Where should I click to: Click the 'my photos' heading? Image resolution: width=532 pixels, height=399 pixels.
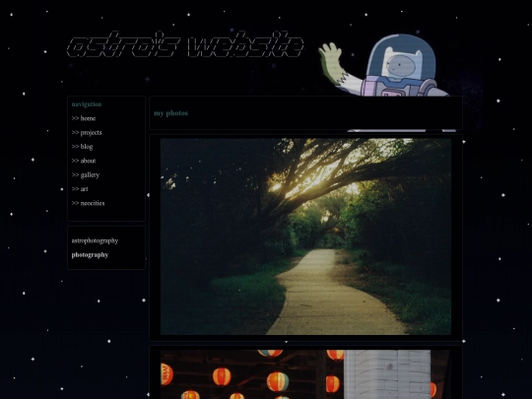pos(171,113)
